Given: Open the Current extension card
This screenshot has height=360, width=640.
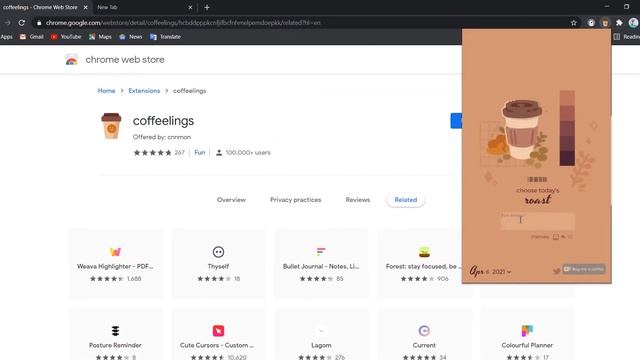Looking at the screenshot, I should (424, 335).
